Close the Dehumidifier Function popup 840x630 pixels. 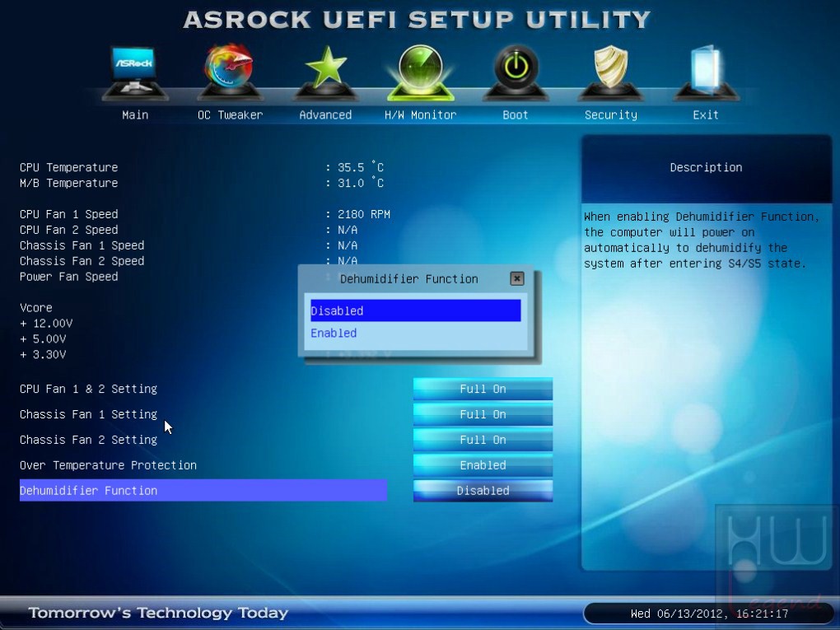pyautogui.click(x=517, y=278)
